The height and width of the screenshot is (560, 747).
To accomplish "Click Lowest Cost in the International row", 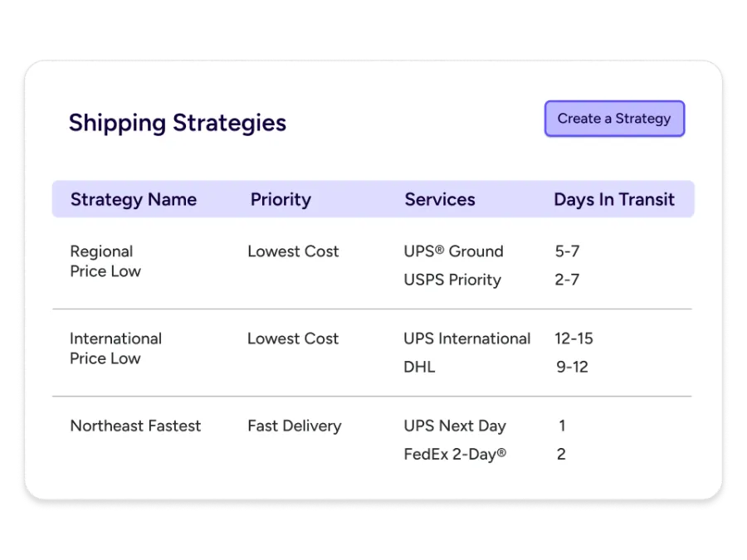I will click(293, 338).
